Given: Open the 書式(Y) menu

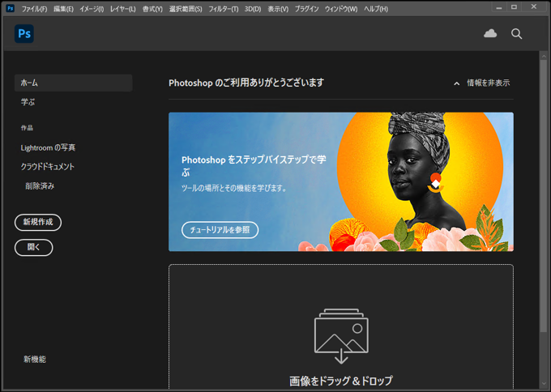Looking at the screenshot, I should click(152, 9).
